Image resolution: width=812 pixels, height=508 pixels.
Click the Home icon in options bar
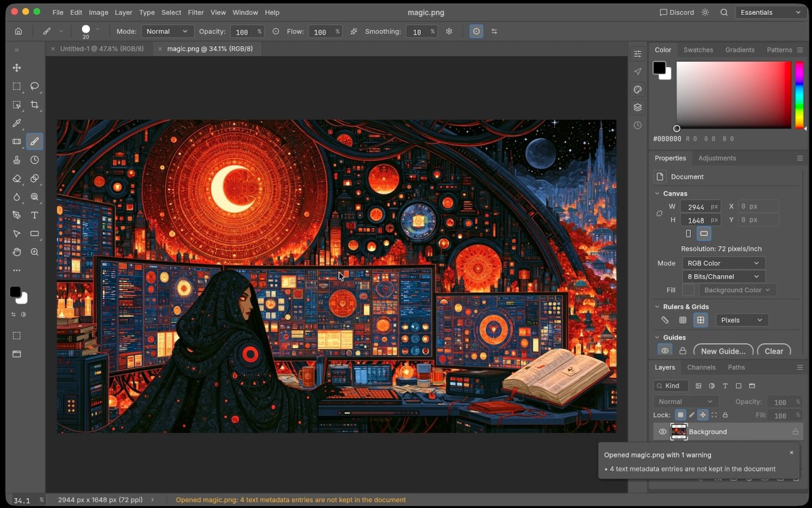click(18, 31)
